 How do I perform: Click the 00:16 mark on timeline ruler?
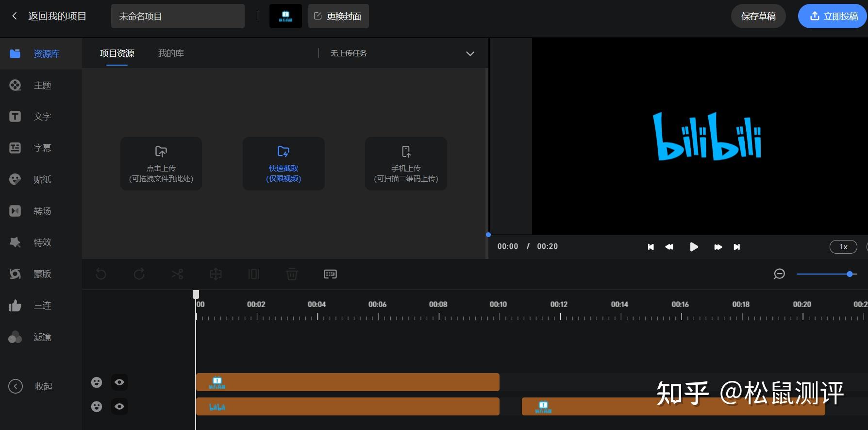pos(680,305)
